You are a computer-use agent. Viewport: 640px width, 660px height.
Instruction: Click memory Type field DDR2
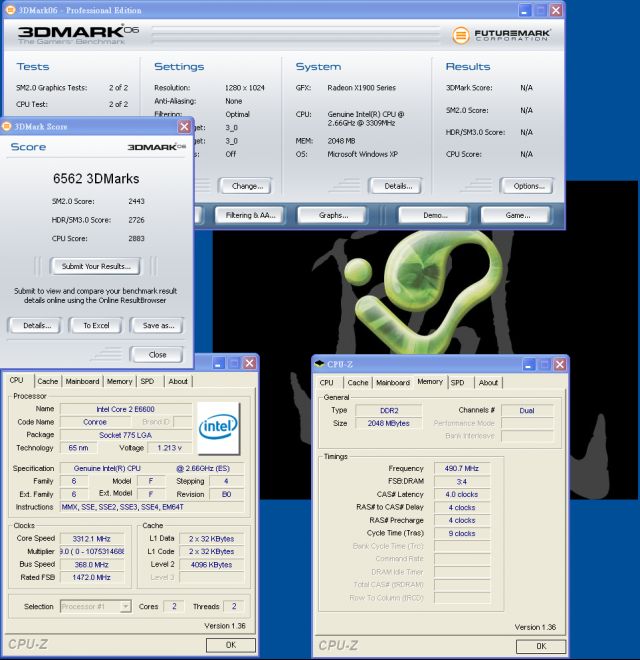tap(389, 410)
